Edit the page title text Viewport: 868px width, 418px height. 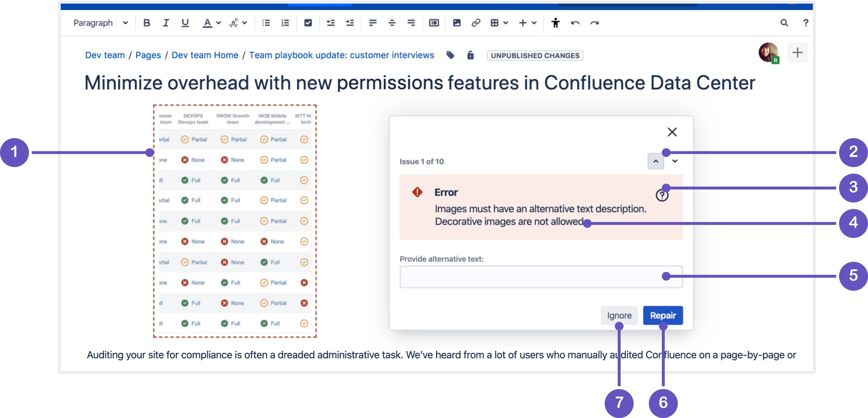[x=420, y=83]
